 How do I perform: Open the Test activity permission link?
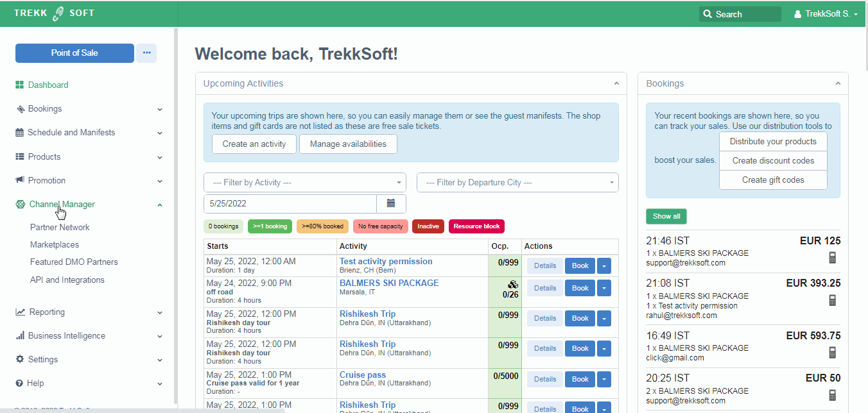tap(386, 261)
